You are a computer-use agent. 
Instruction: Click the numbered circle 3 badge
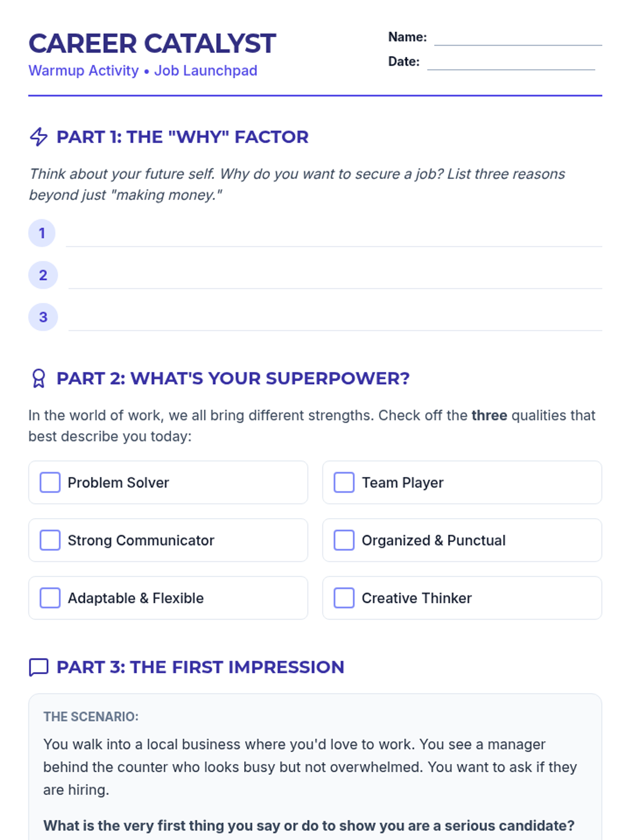(x=43, y=317)
